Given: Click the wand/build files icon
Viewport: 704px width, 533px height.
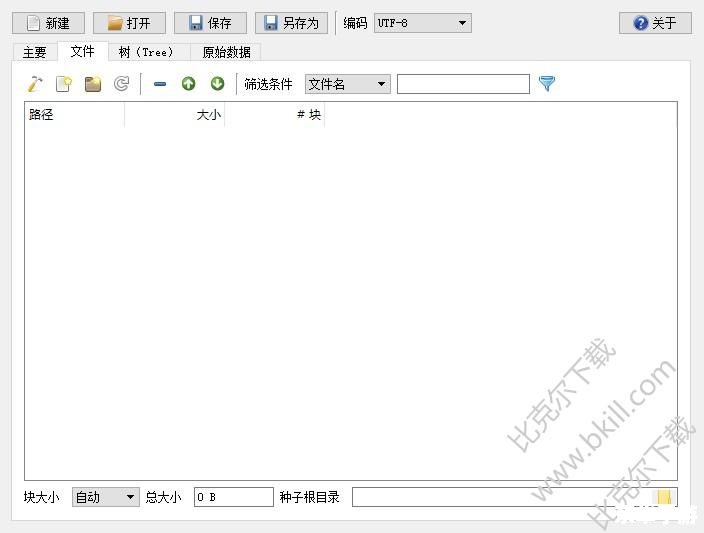Looking at the screenshot, I should coord(35,84).
